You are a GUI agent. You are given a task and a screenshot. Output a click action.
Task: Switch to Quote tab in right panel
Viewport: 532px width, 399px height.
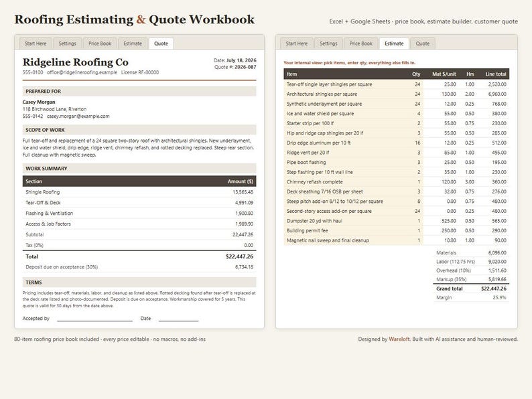423,44
